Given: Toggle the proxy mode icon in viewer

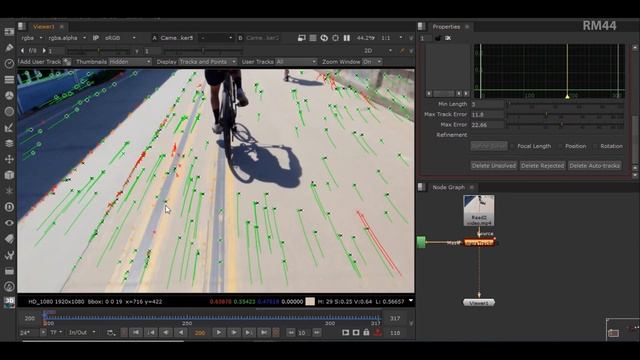Looking at the screenshot, I should point(302,38).
